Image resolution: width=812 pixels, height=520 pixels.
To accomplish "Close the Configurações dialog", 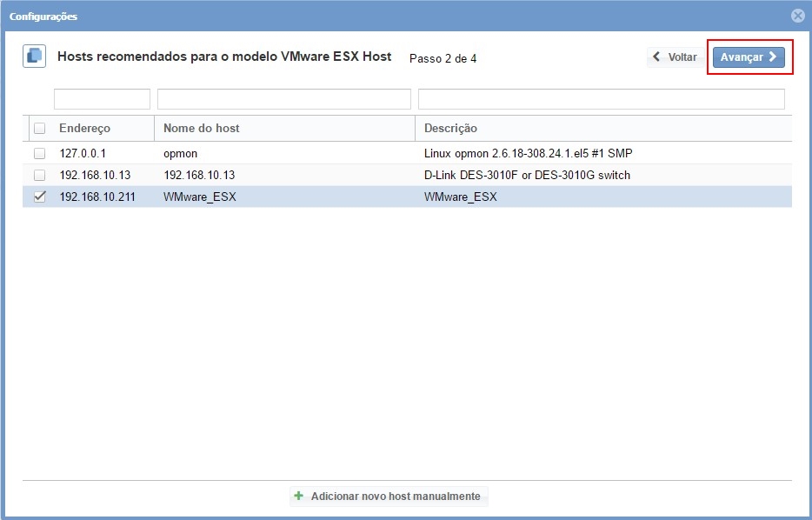I will tap(797, 16).
